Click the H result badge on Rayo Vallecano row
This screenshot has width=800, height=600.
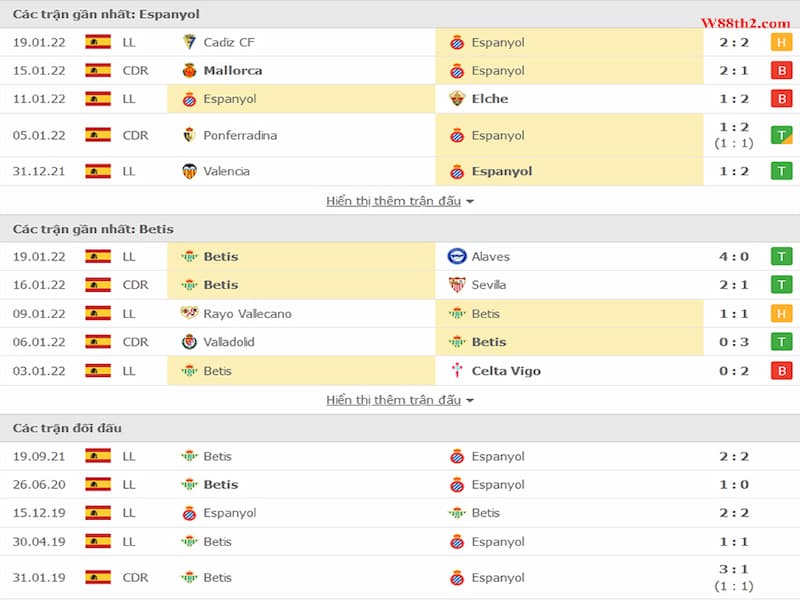click(x=781, y=313)
